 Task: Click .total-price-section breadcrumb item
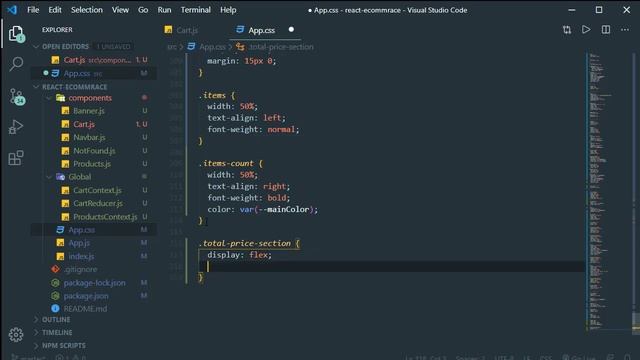tap(281, 47)
